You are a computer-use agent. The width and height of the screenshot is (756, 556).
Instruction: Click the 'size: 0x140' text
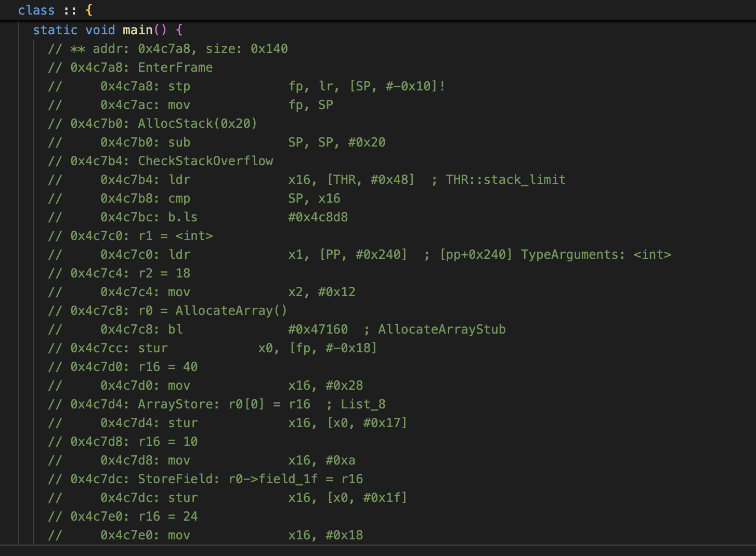click(x=247, y=49)
